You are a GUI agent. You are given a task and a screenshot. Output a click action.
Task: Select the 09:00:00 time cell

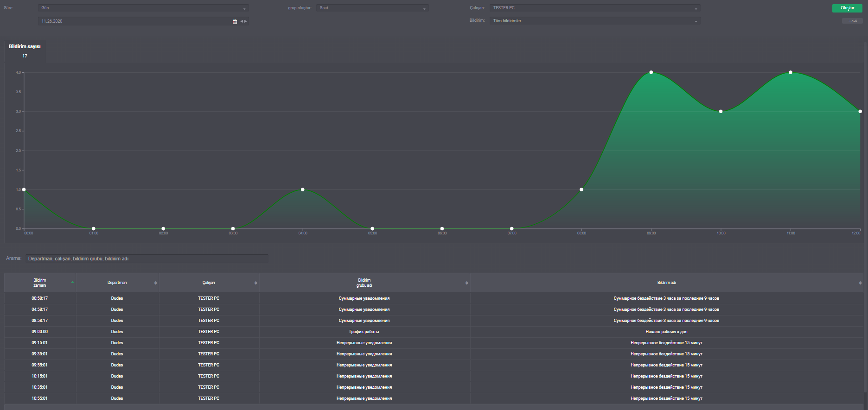[40, 332]
